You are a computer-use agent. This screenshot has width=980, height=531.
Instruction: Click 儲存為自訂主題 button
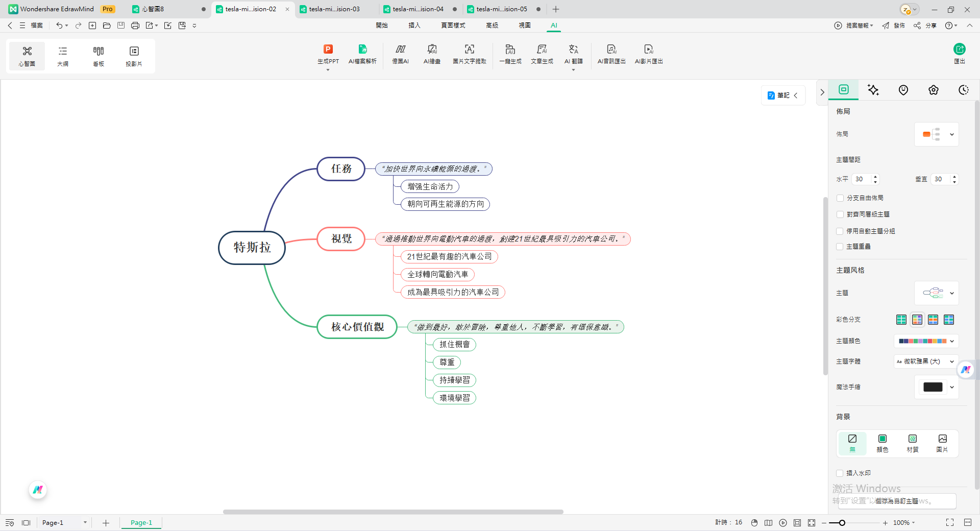point(897,501)
